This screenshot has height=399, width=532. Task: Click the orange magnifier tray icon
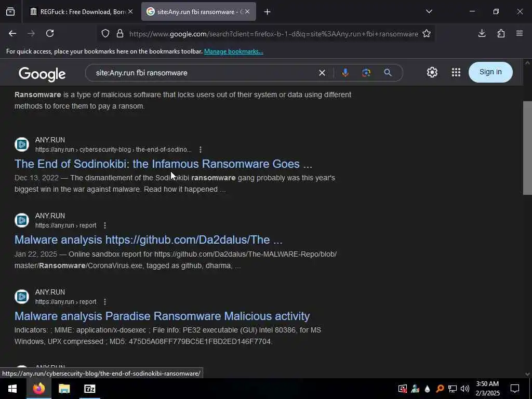(x=440, y=389)
